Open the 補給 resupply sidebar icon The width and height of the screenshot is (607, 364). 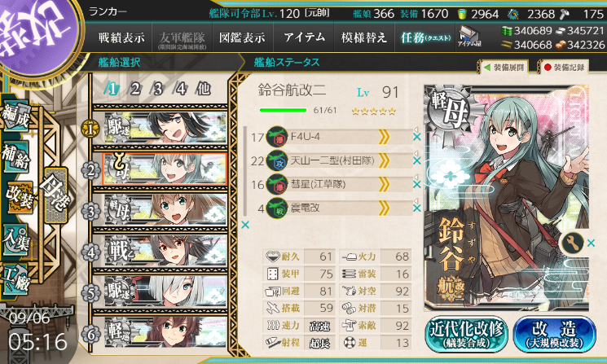(x=15, y=157)
